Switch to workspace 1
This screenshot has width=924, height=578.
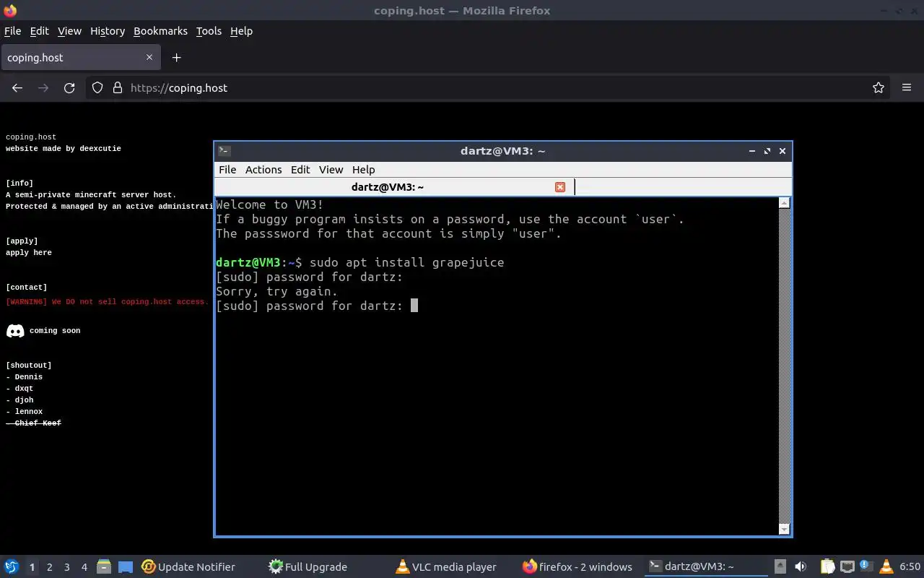(32, 567)
